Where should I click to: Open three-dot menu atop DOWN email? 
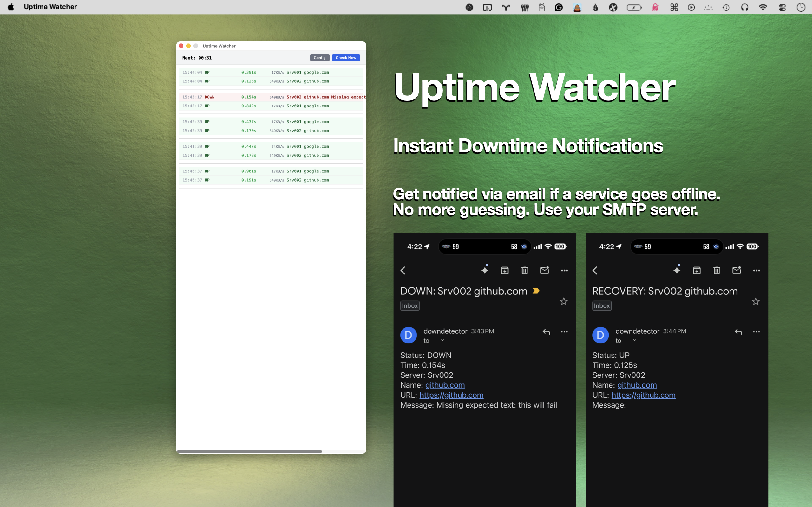[564, 270]
